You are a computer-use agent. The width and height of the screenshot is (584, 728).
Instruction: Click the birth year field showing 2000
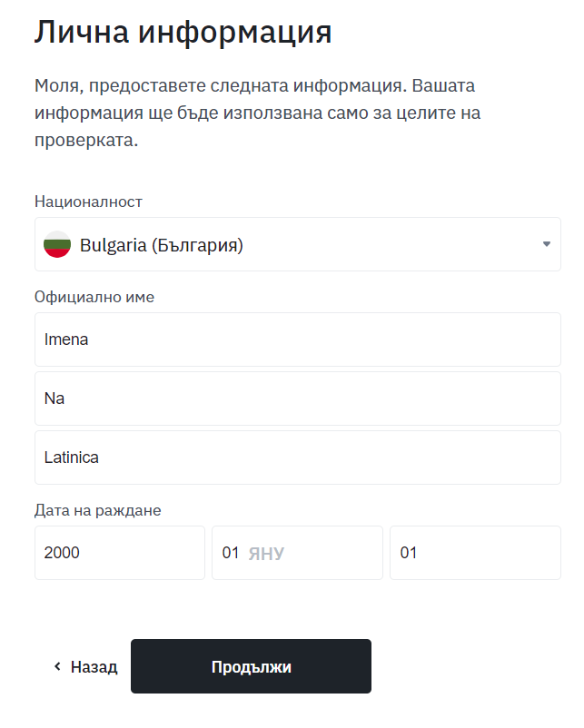(x=120, y=553)
